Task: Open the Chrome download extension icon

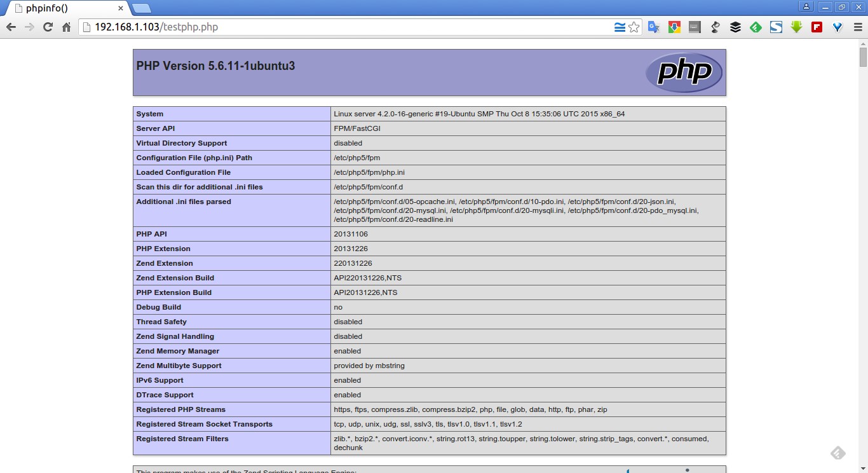Action: 674,27
